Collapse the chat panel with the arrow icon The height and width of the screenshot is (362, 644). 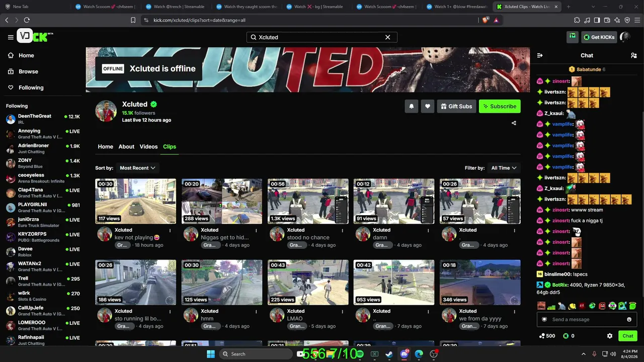(x=540, y=55)
